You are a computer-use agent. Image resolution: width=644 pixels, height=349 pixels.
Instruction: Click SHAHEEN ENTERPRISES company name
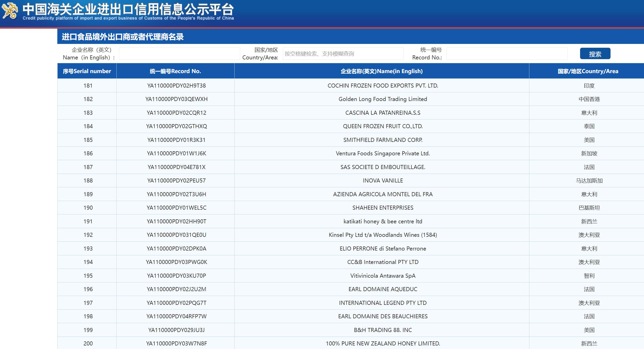click(x=383, y=208)
